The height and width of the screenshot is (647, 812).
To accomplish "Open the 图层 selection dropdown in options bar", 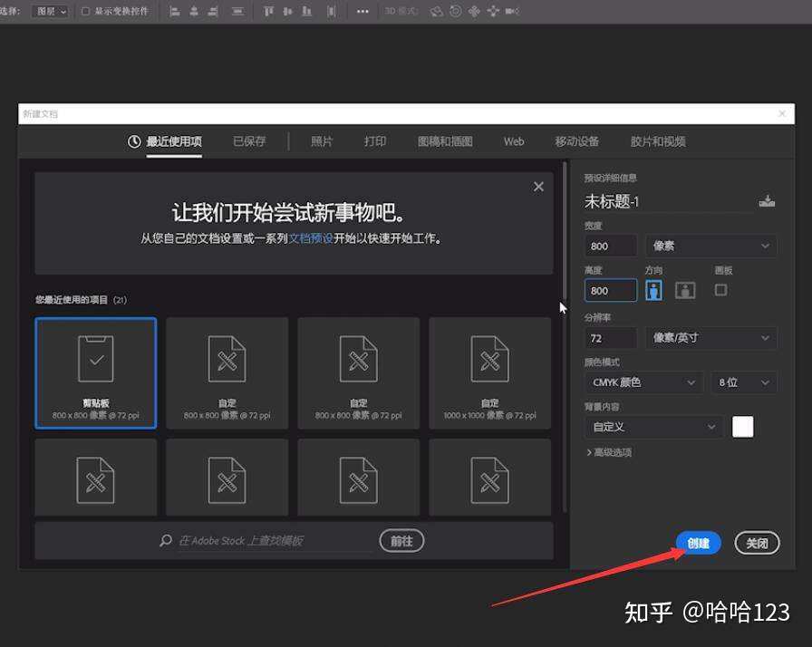I will [x=50, y=11].
